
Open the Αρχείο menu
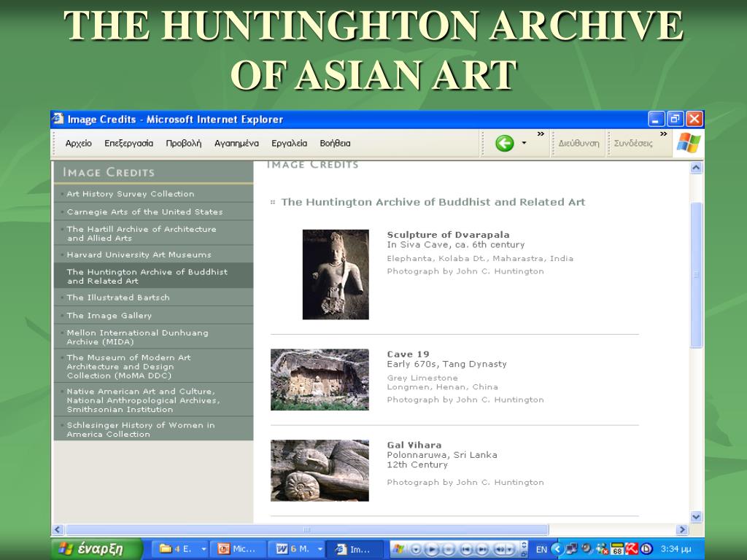79,144
